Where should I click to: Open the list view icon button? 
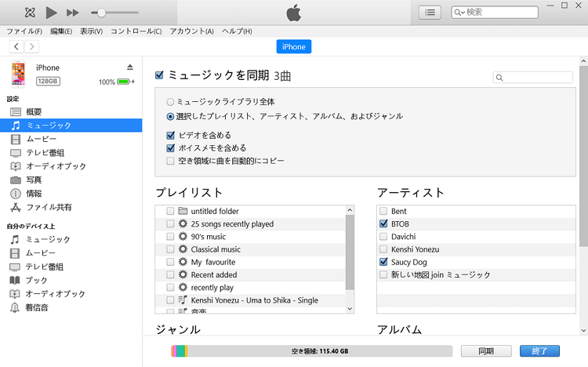pyautogui.click(x=430, y=13)
